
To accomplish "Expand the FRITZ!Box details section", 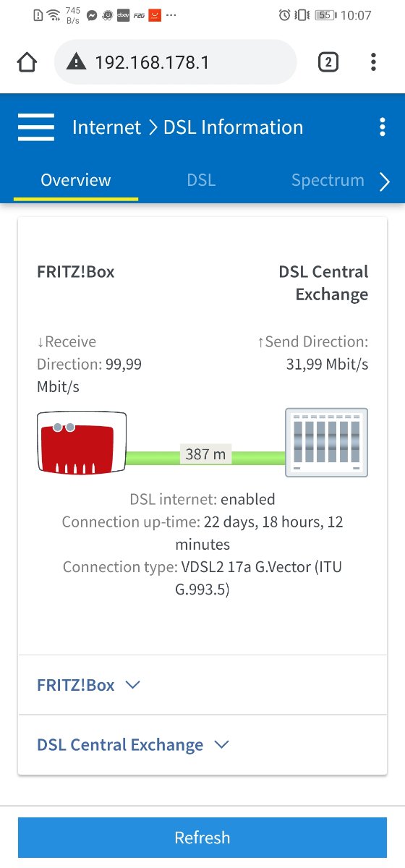I will tap(202, 685).
